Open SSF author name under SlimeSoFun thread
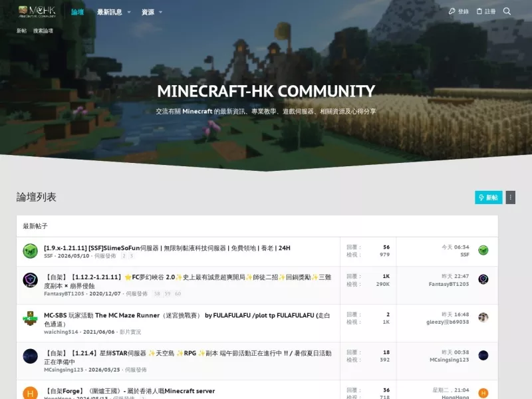 coord(48,256)
